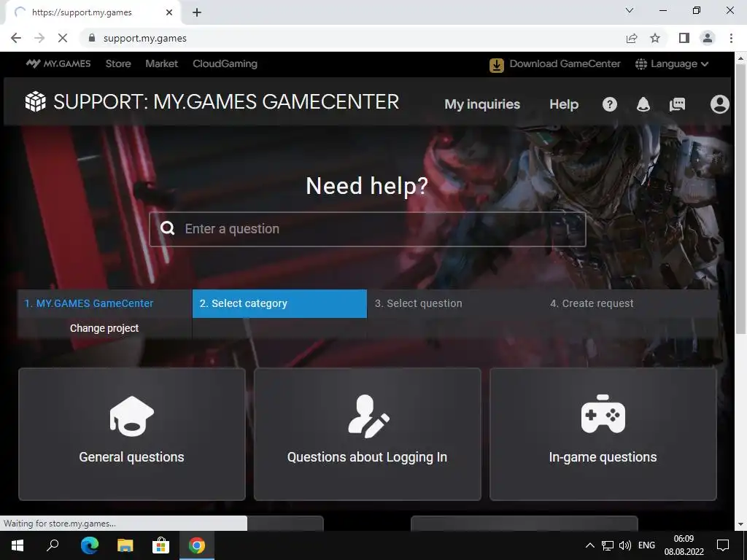Open a new tab with plus button

[197, 12]
